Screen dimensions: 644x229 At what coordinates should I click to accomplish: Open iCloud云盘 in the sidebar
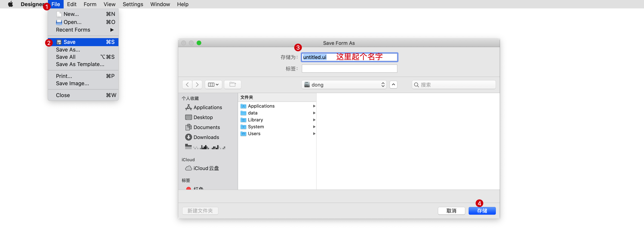206,168
